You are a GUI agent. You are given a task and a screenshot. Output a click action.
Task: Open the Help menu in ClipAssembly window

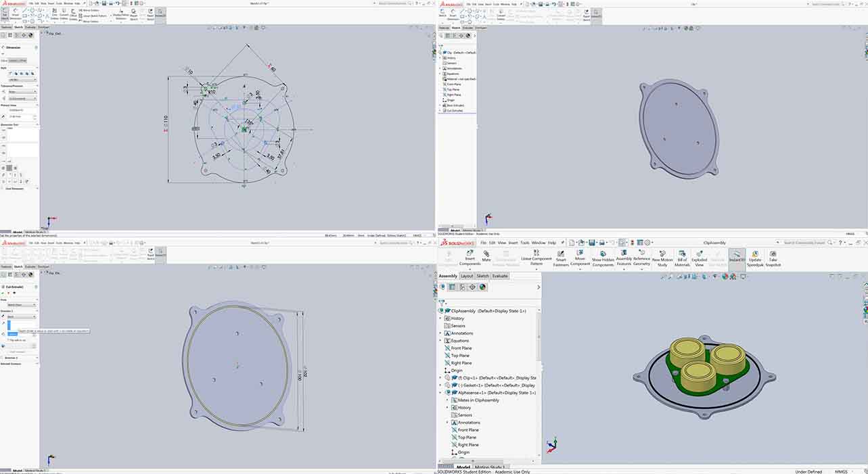click(552, 242)
